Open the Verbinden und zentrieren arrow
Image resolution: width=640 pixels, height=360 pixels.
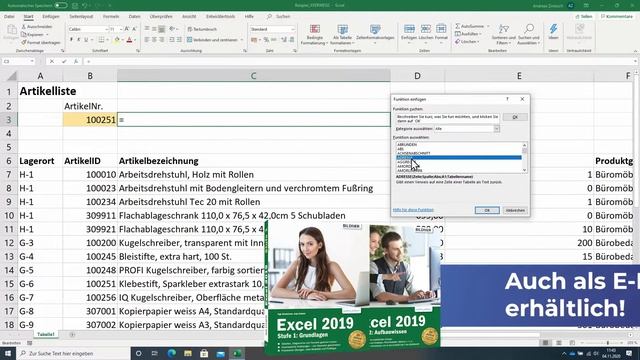242,40
